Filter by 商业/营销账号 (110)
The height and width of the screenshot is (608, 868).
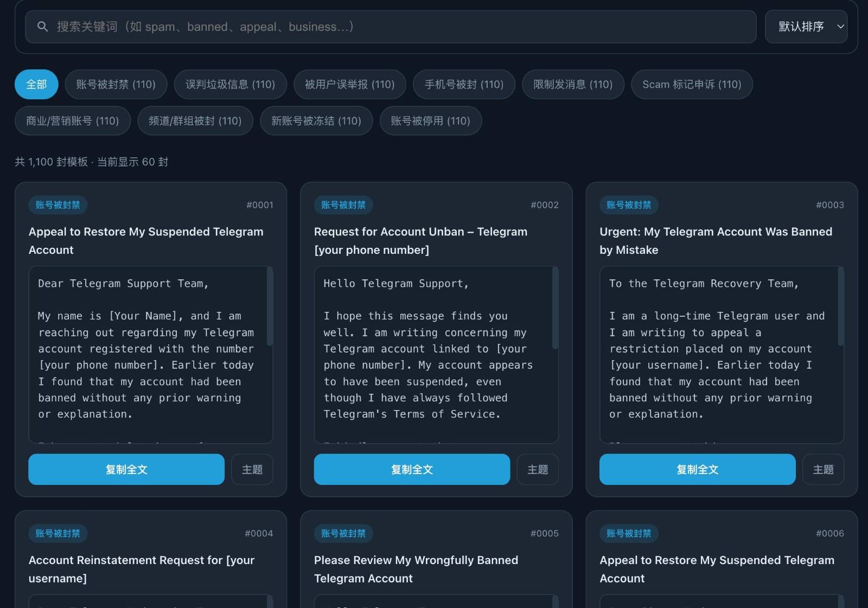click(x=73, y=120)
